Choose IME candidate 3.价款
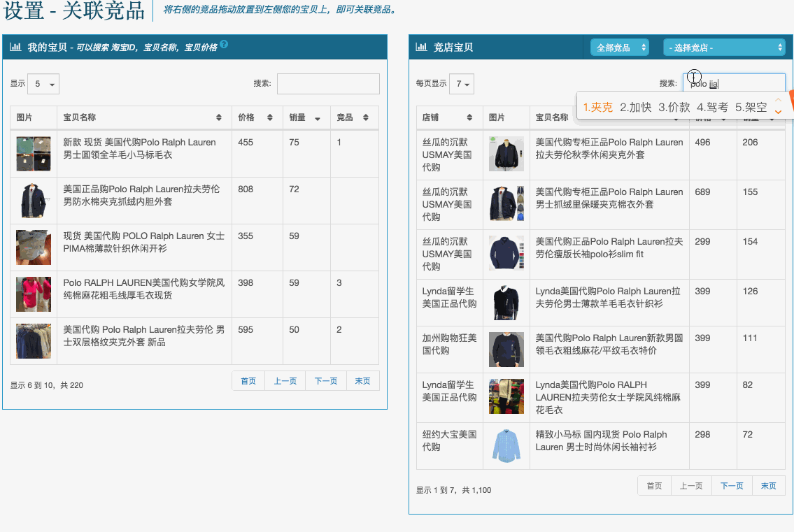 point(674,108)
